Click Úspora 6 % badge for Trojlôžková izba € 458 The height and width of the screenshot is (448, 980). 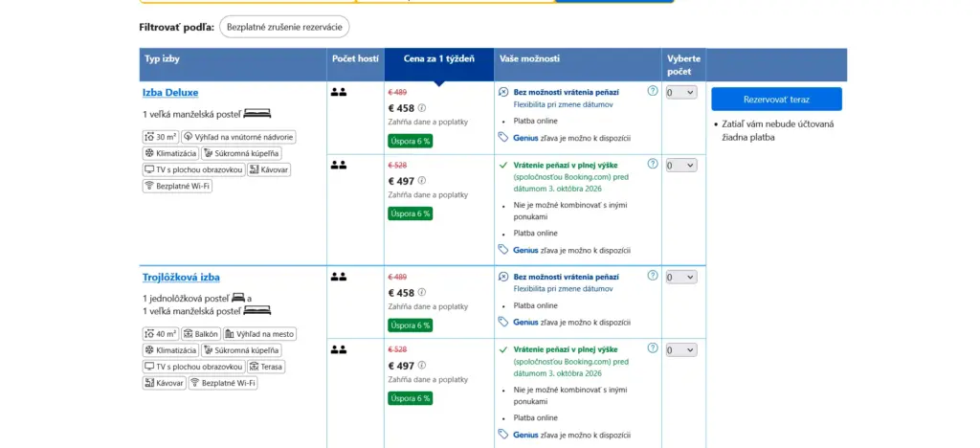coord(410,325)
